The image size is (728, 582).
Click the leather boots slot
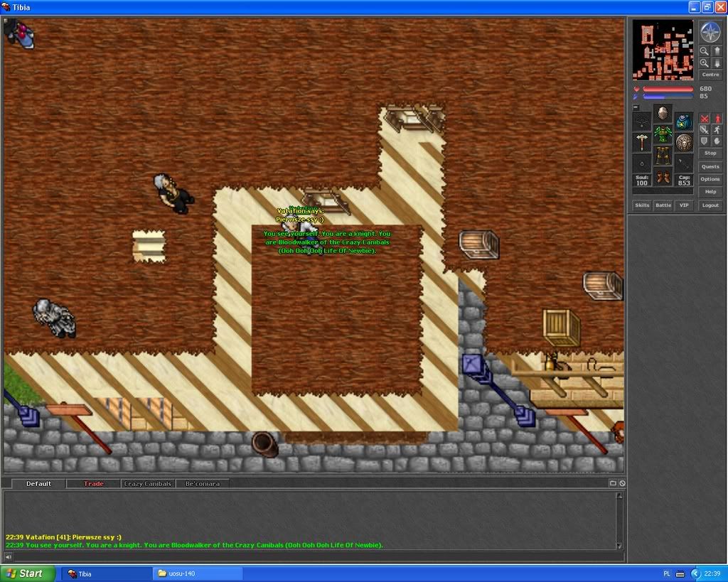[x=663, y=176]
